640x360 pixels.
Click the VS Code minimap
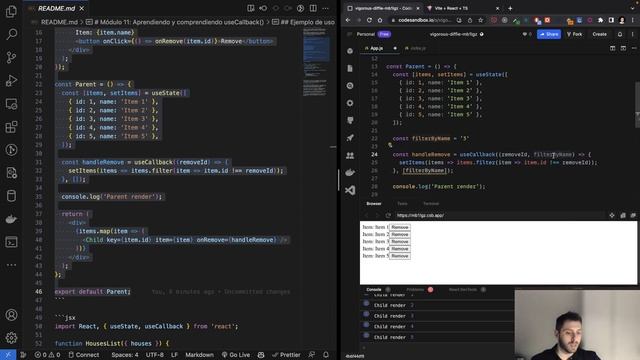[316, 61]
